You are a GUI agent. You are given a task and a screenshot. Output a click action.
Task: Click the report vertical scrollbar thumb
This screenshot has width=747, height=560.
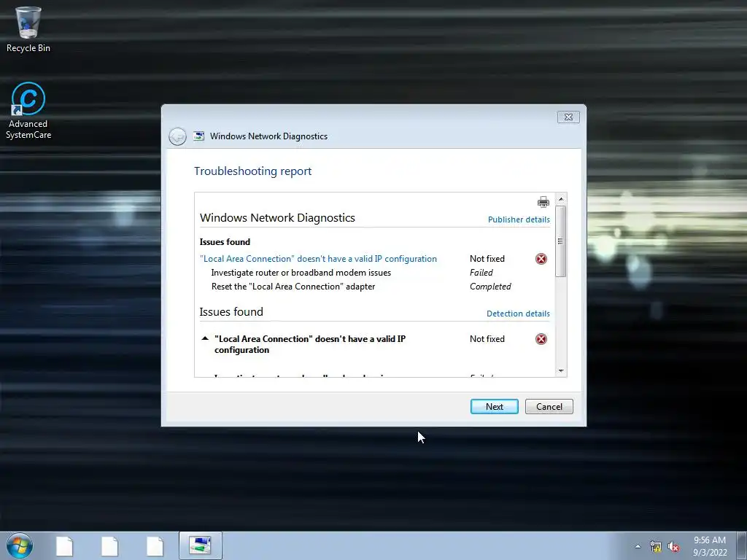tap(561, 241)
